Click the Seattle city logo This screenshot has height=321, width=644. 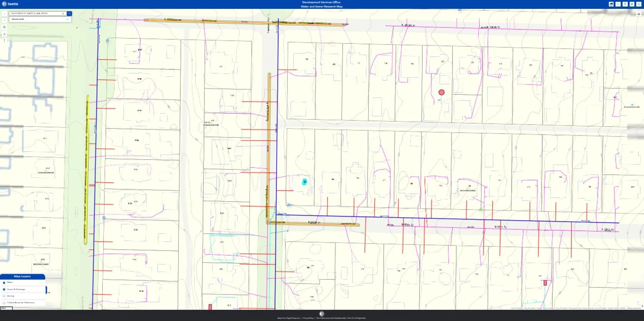pyautogui.click(x=10, y=4)
